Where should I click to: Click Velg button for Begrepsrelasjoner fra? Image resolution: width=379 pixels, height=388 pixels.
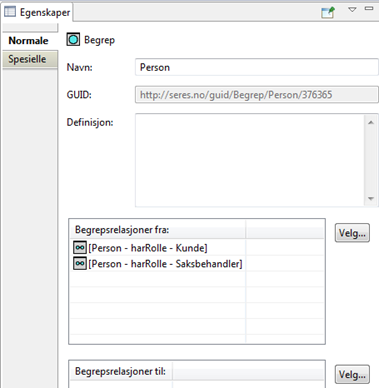coord(352,233)
